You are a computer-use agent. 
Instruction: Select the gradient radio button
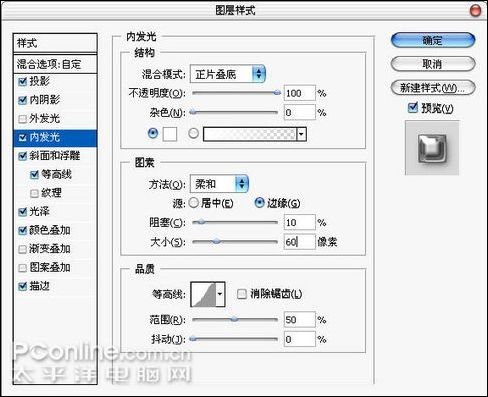(x=193, y=133)
